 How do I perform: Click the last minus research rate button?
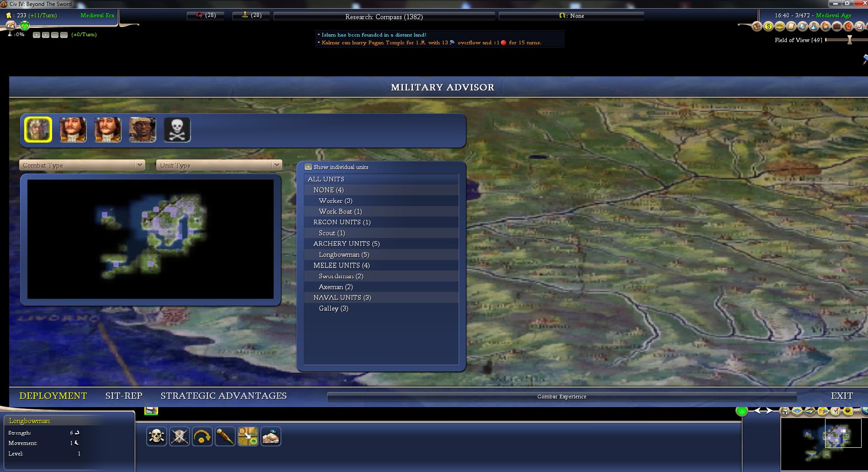click(x=64, y=35)
